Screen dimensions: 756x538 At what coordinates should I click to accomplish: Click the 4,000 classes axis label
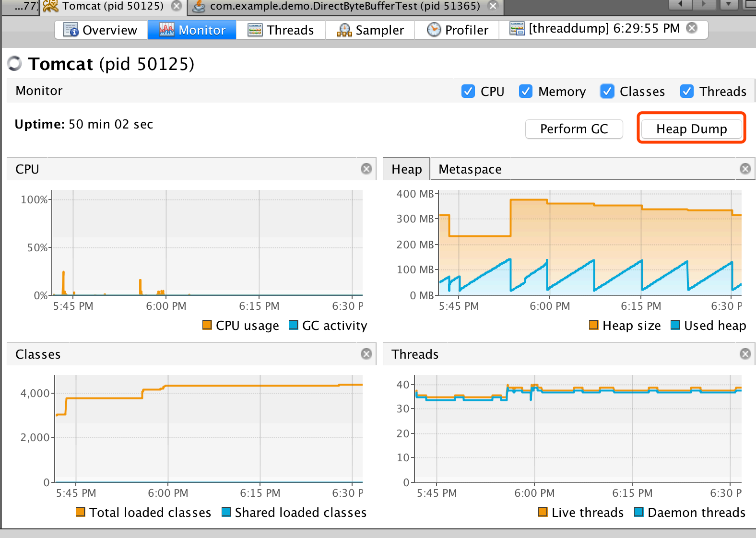[35, 393]
